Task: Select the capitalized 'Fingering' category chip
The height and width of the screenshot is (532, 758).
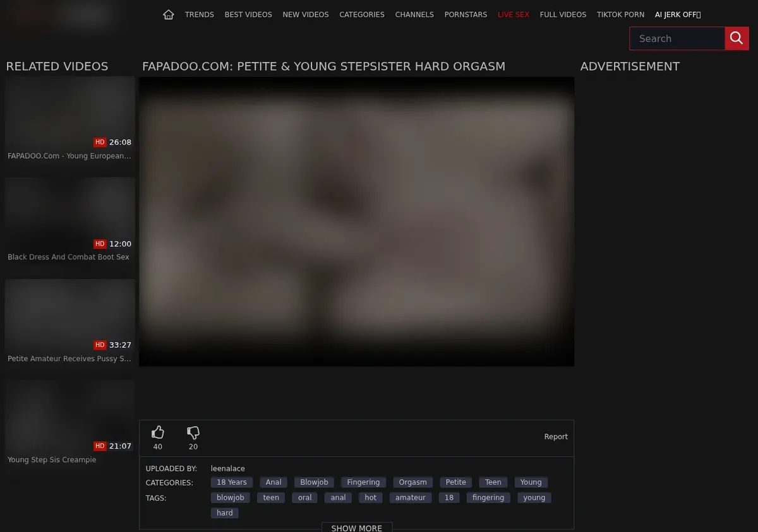Action: click(x=363, y=482)
